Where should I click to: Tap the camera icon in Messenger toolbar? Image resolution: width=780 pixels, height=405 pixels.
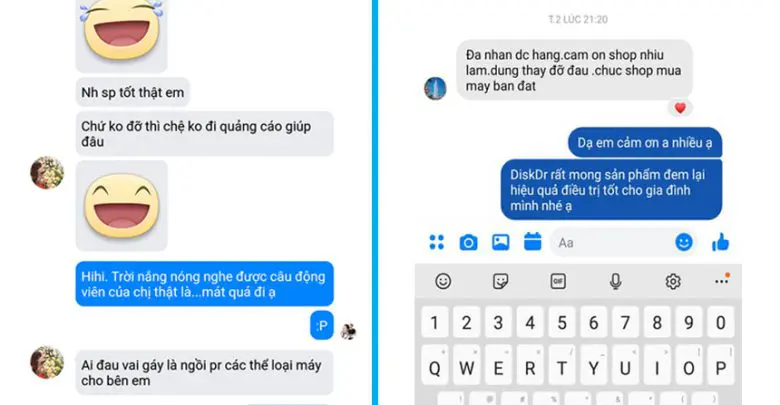(468, 242)
